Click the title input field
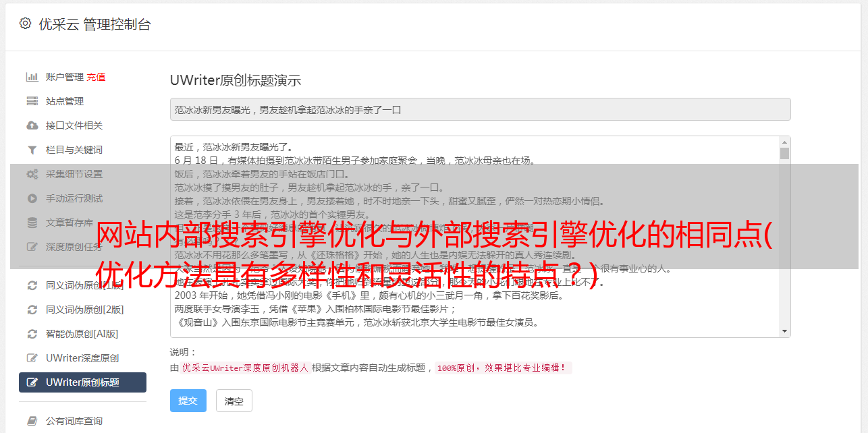This screenshot has width=868, height=433. click(x=480, y=109)
